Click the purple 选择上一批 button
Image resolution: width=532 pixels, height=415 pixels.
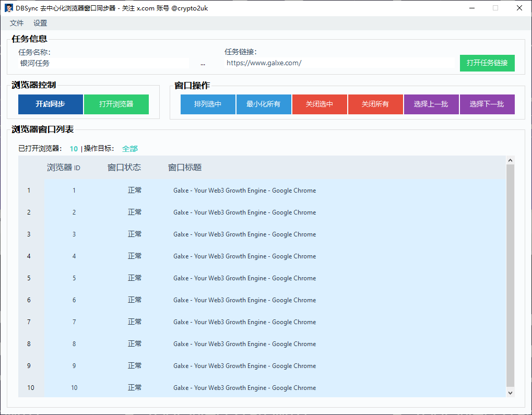tap(431, 104)
